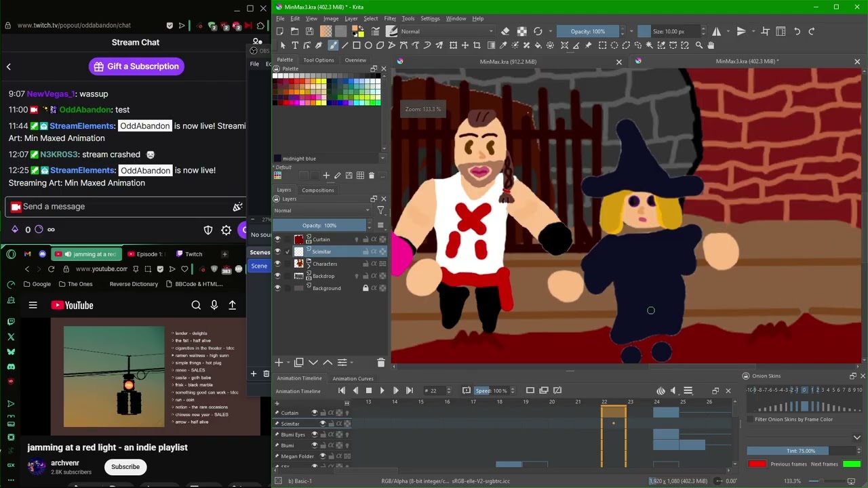This screenshot has height=488, width=868.
Task: Select the Rectangle shape tool
Action: [x=357, y=45]
